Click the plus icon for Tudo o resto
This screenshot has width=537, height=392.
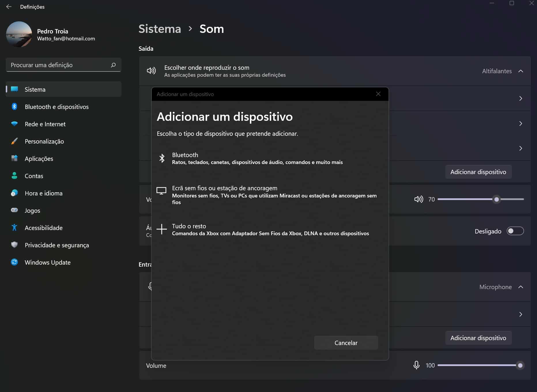162,229
